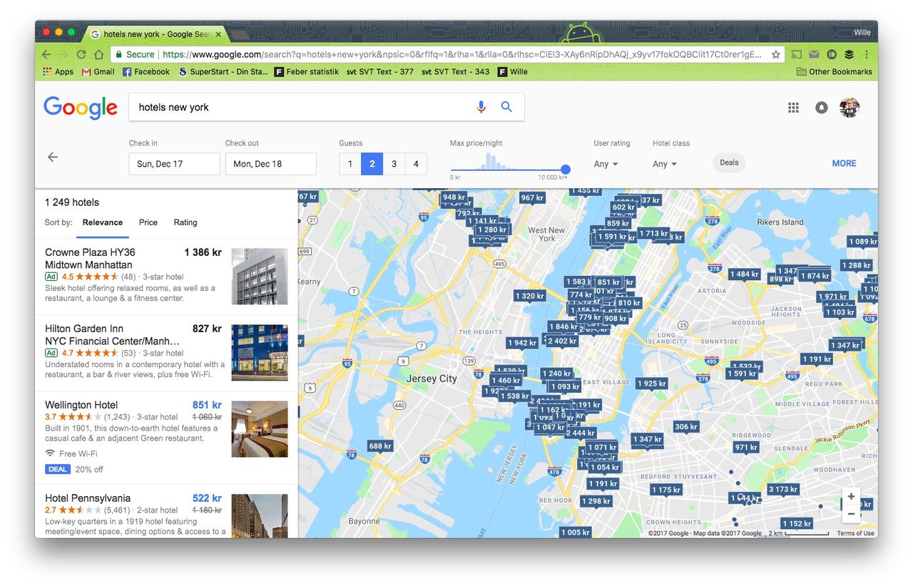The height and width of the screenshot is (588, 913).
Task: Select 2 guests
Action: coord(372,164)
